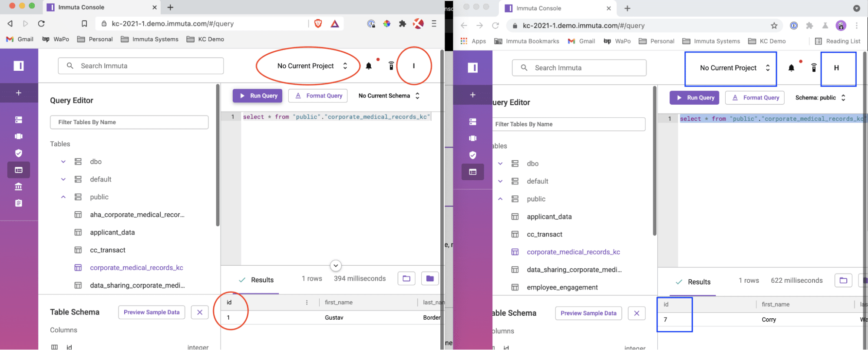Click Format Query button in right window
The width and height of the screenshot is (868, 350).
[755, 98]
